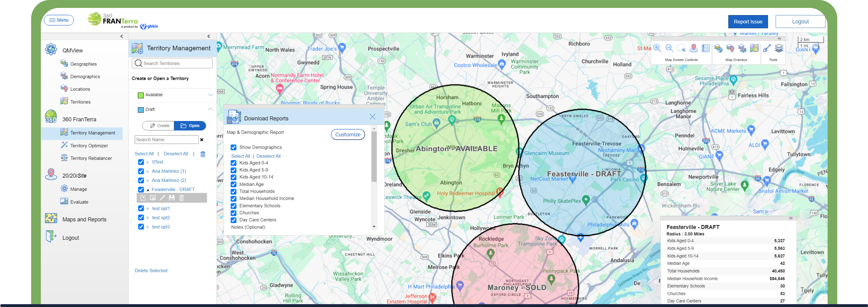Collapse the left navigation sidebar arrow

click(x=122, y=36)
